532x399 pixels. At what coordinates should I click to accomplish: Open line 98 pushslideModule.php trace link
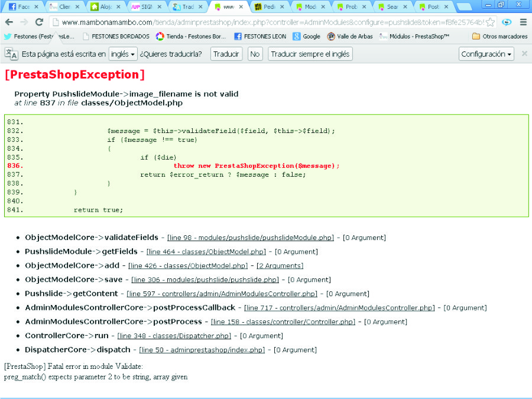tap(251, 238)
